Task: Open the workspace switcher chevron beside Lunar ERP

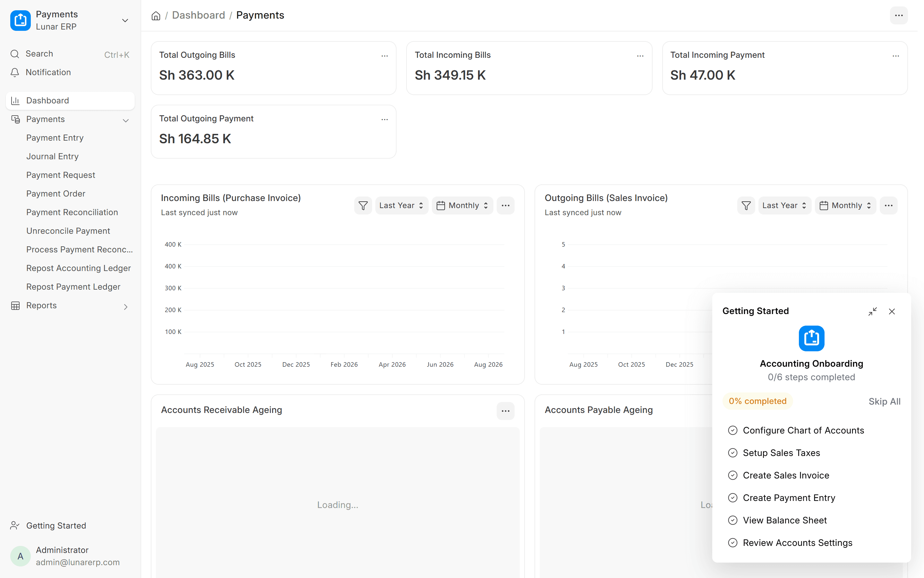Action: [x=125, y=20]
